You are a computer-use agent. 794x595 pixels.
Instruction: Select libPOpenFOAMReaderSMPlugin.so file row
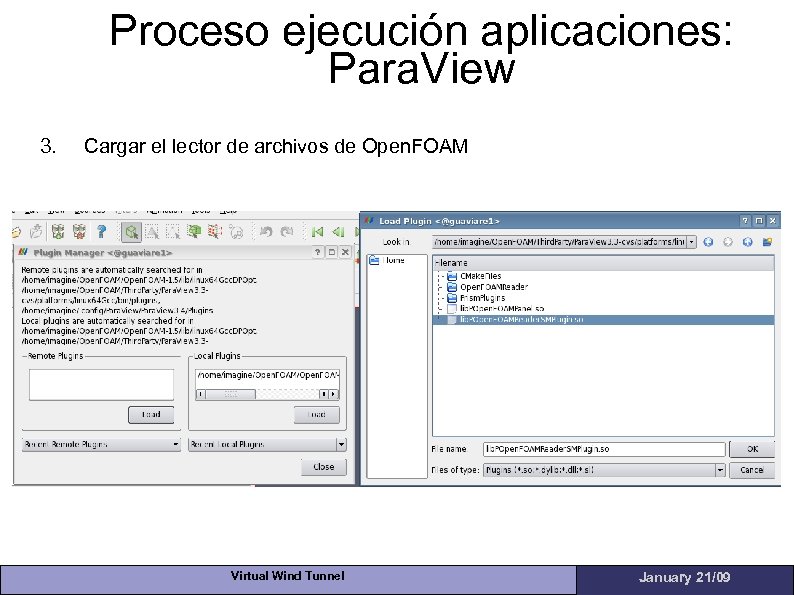click(603, 320)
